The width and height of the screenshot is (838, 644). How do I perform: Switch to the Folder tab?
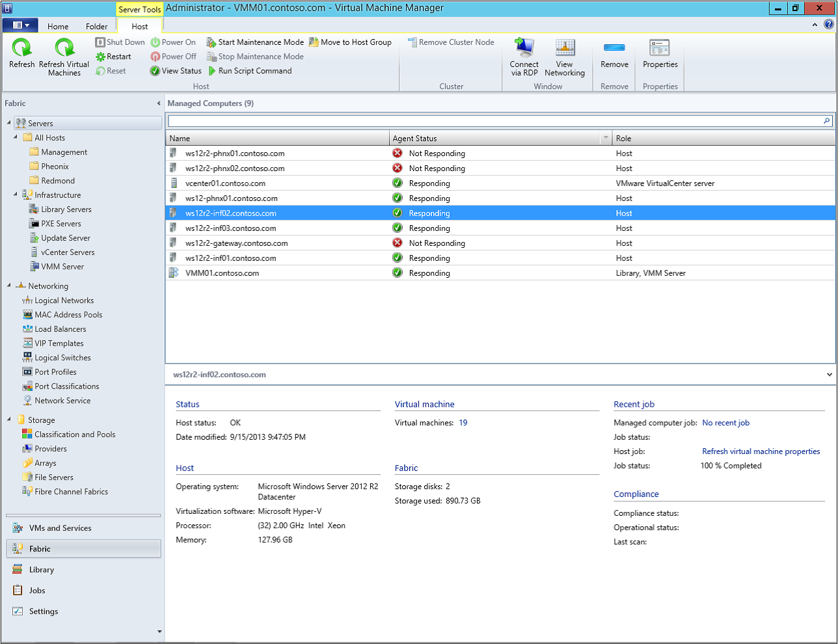[97, 27]
